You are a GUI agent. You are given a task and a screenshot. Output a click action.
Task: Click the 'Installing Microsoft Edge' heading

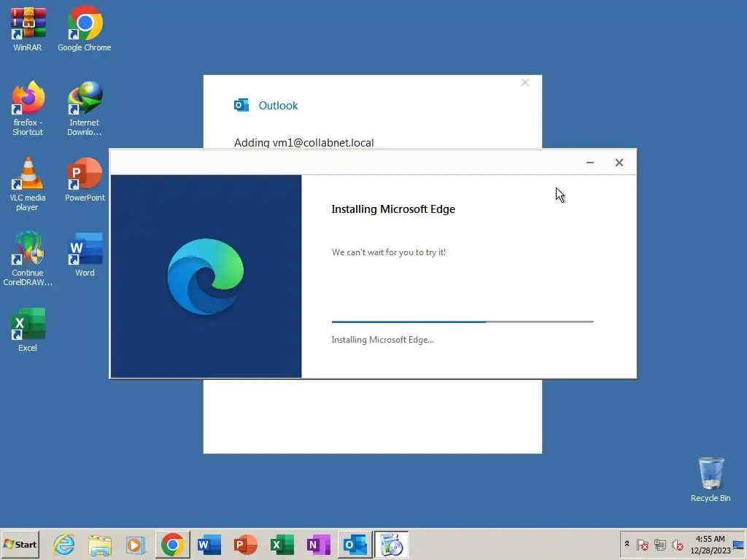393,209
